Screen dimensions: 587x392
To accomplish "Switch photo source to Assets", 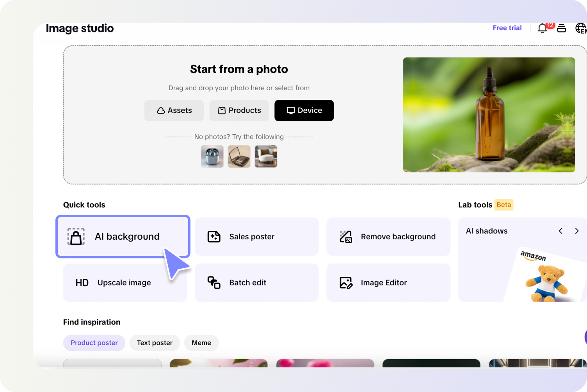I will tap(174, 110).
